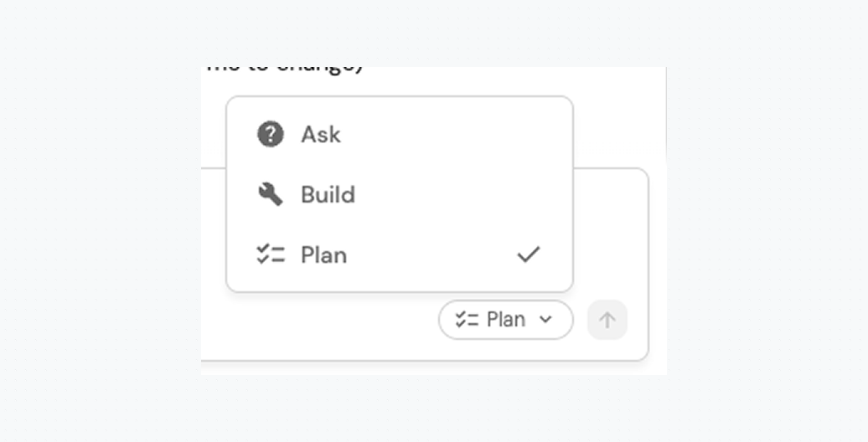Click the checklist icon inside the Plan pill
This screenshot has width=868, height=442.
tap(467, 319)
